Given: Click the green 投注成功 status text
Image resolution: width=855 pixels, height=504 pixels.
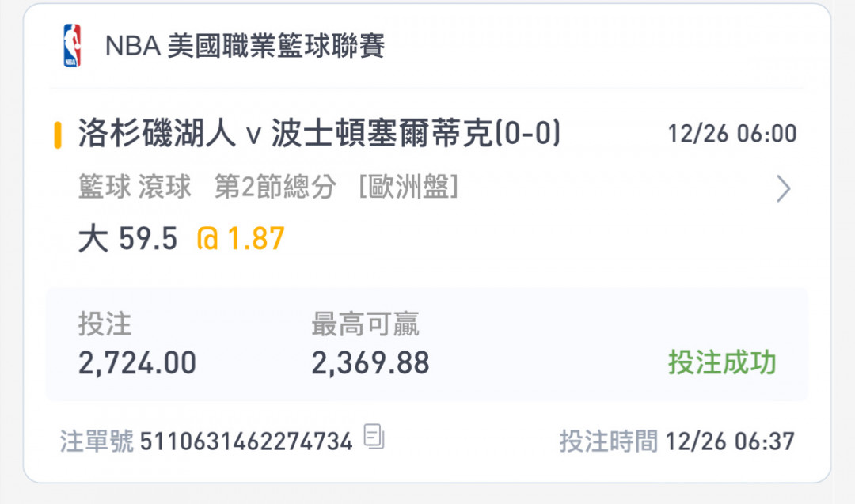Looking at the screenshot, I should click(x=722, y=362).
